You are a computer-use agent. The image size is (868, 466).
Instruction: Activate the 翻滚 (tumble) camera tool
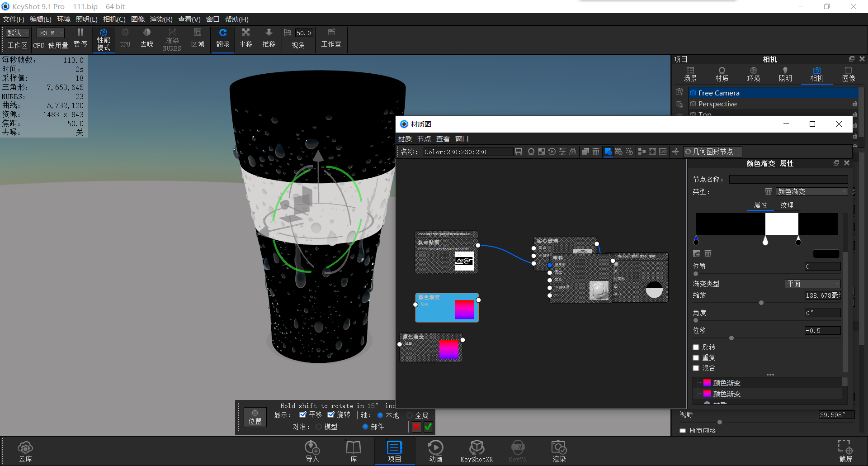(x=222, y=39)
